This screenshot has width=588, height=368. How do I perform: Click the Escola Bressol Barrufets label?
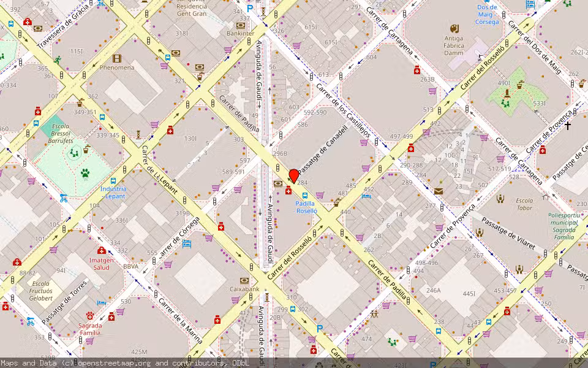61,134
